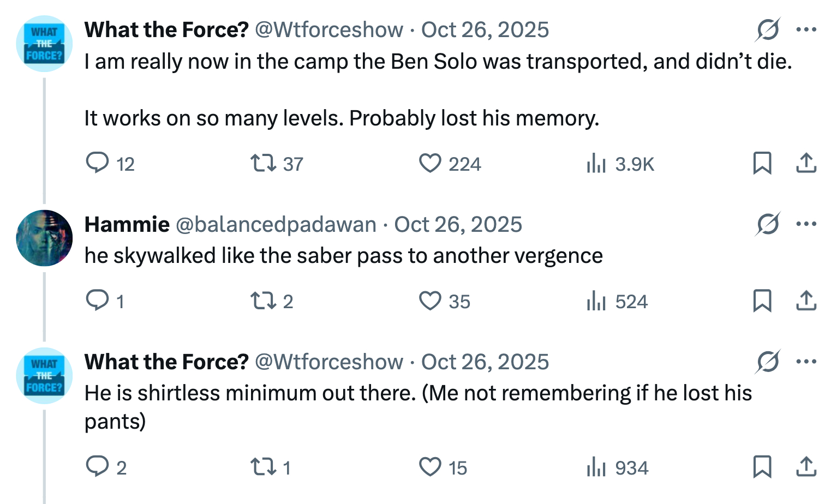Viewport: 837px width, 504px height.
Task: Reply to Hammie's saber pass tweet
Action: [98, 301]
